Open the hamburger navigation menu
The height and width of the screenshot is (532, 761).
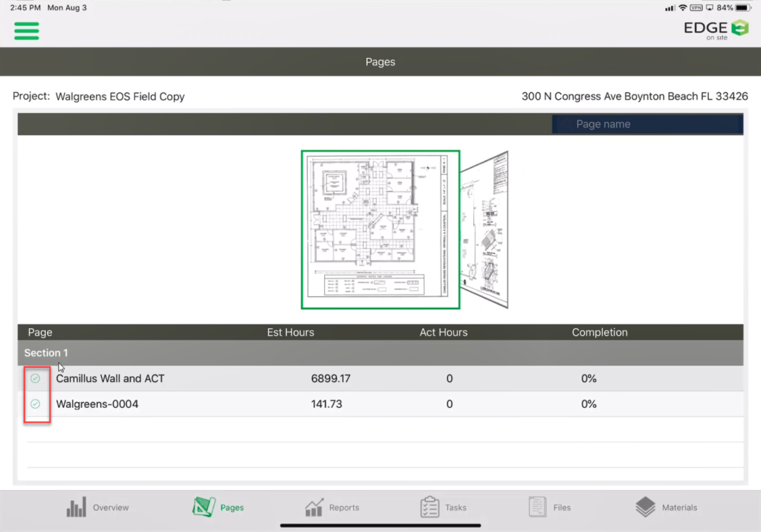point(26,31)
